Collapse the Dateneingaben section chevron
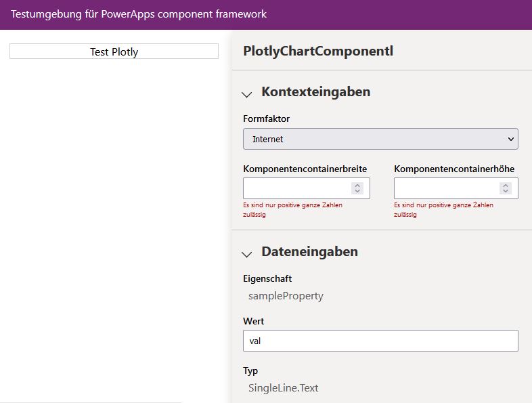Viewport: 532px width, 403px height. [x=247, y=254]
